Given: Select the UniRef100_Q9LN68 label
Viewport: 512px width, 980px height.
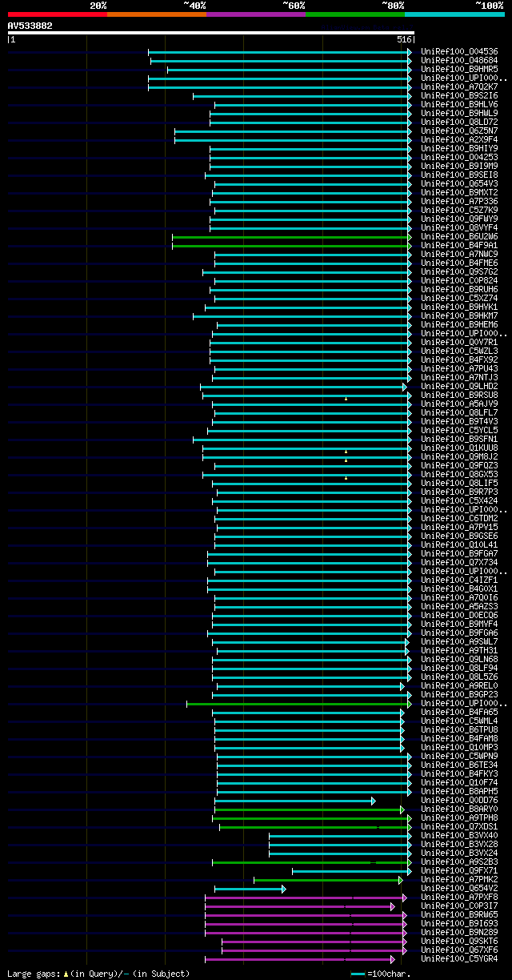Looking at the screenshot, I should (x=459, y=660).
